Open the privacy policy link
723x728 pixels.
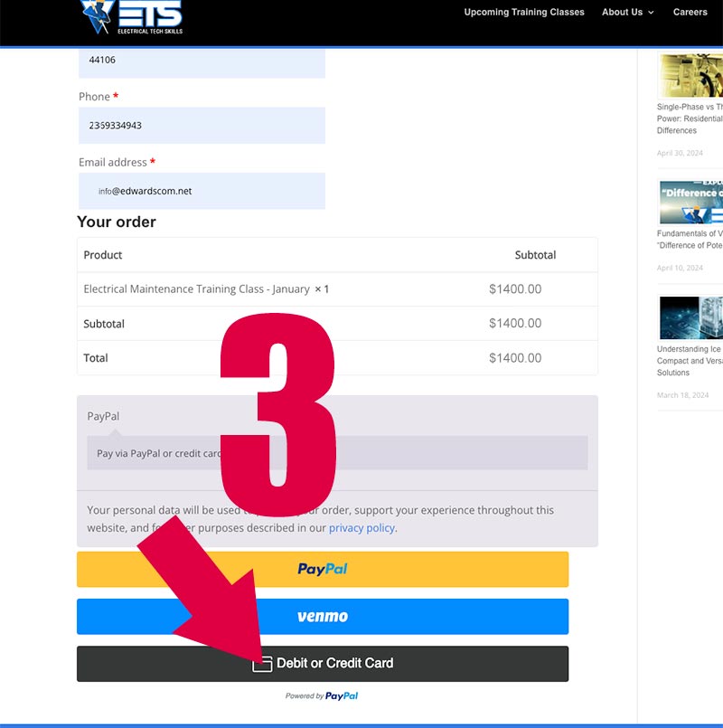361,528
